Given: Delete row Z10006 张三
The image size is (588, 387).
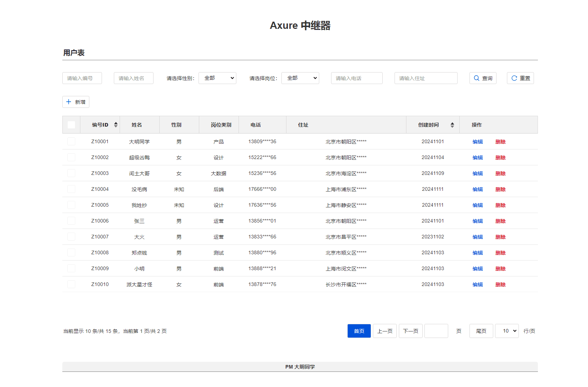Looking at the screenshot, I should point(500,221).
